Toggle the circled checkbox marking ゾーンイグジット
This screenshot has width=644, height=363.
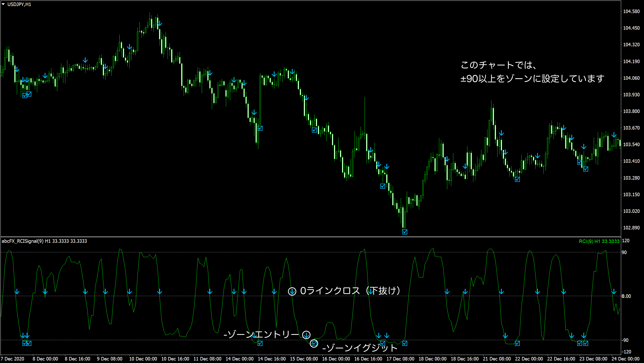point(314,343)
